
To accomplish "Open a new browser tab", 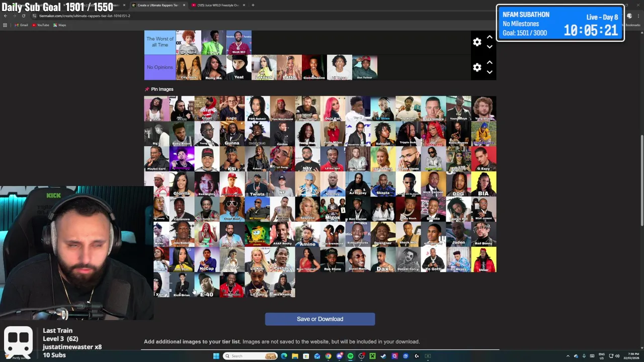I will [x=253, y=5].
